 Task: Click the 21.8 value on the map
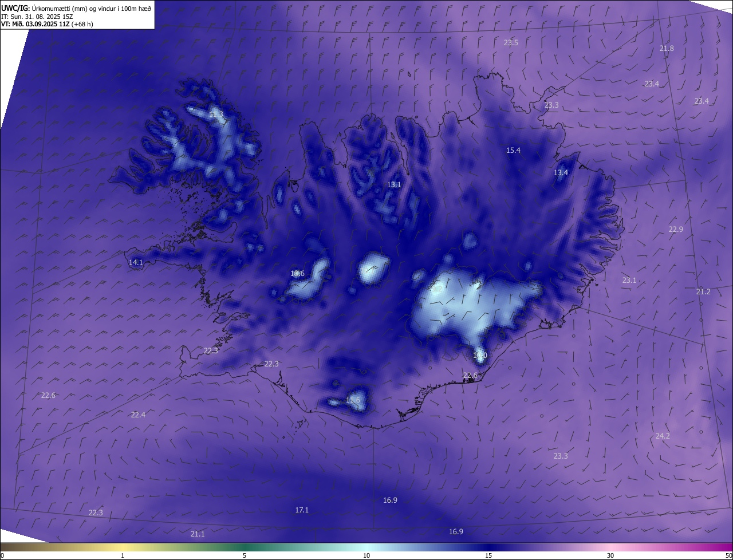tap(667, 49)
